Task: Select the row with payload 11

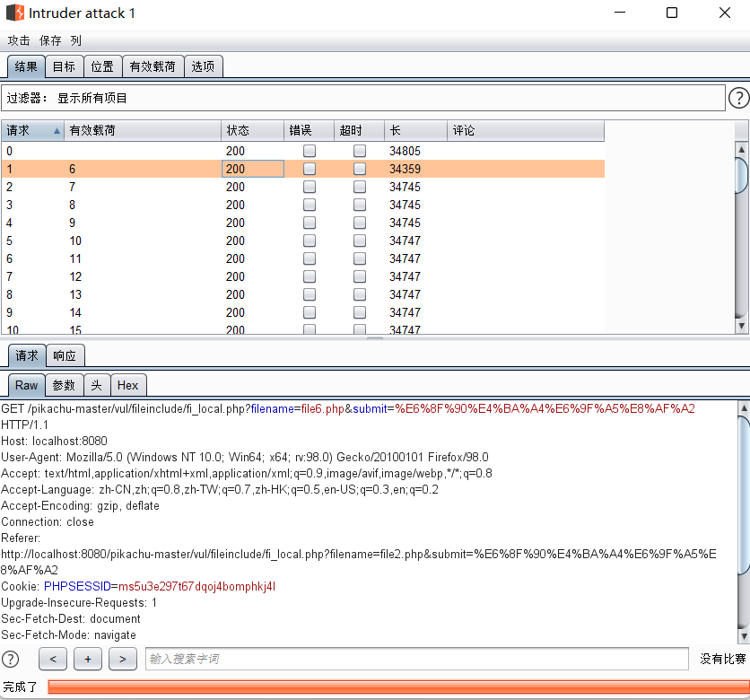Action: 302,258
